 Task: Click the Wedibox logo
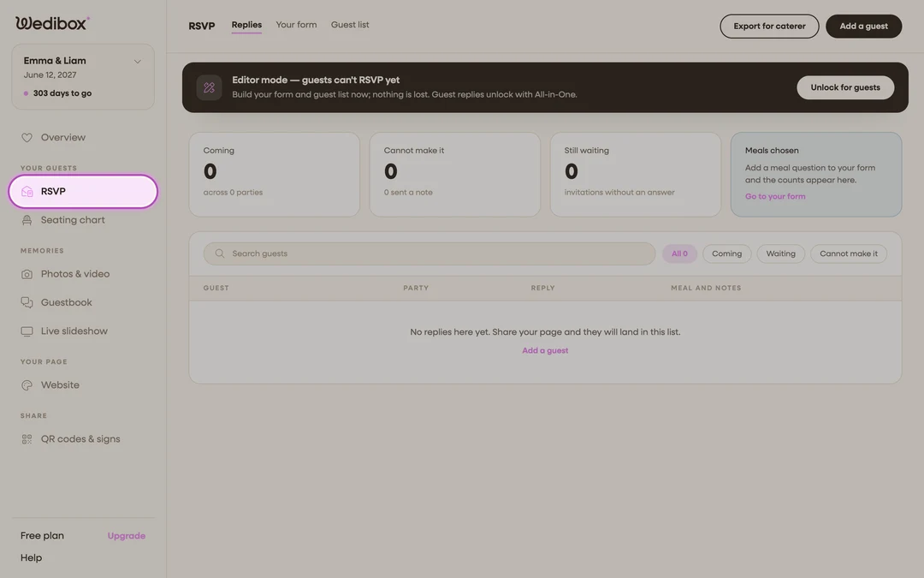(52, 23)
